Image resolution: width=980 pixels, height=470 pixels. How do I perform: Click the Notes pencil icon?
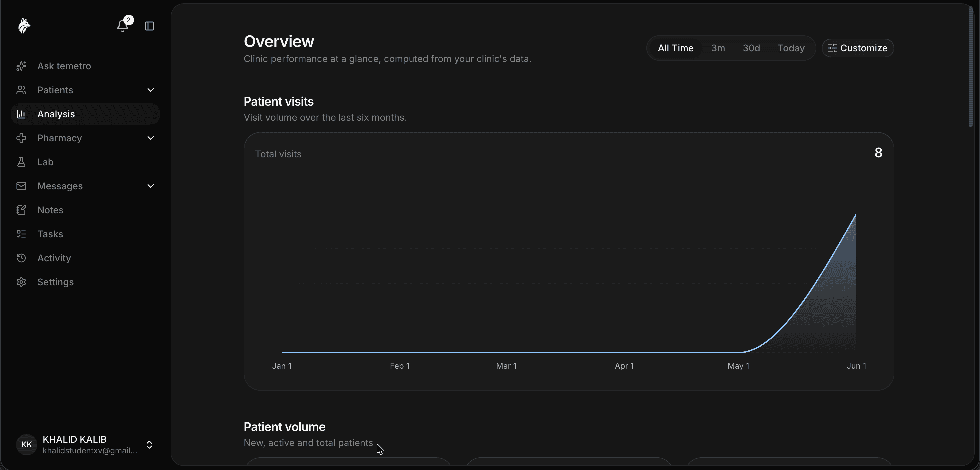21,210
